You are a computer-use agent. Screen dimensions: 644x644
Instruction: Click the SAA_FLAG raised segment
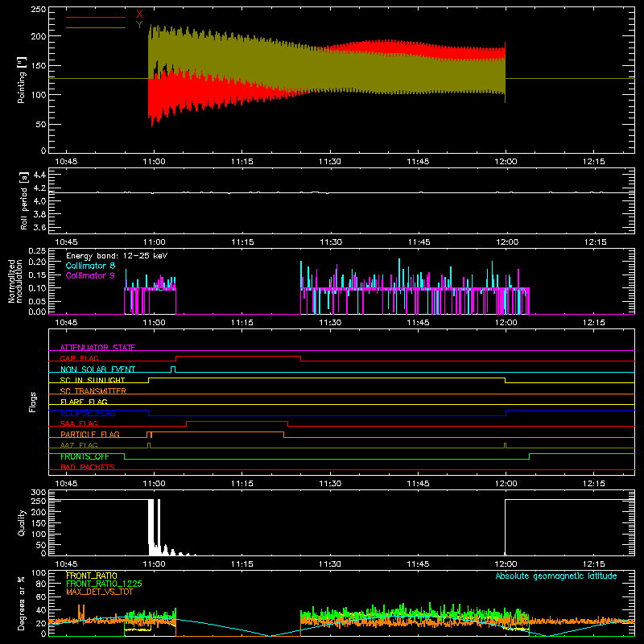click(x=237, y=422)
